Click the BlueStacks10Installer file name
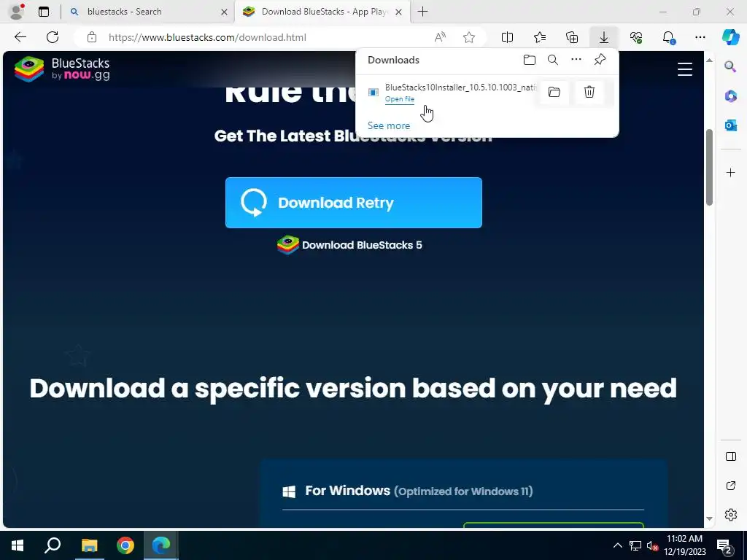The image size is (747, 560). 461,87
